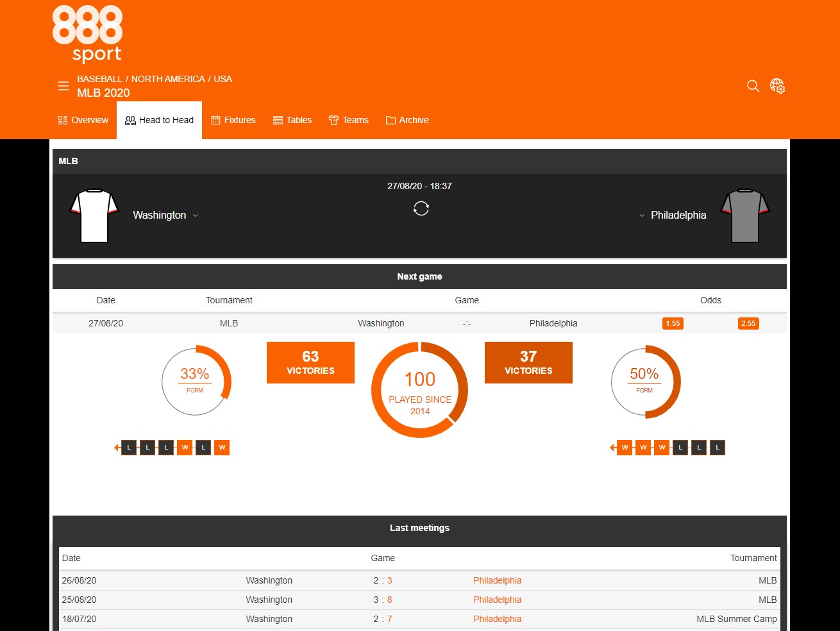Expand the Philadelphia team dropdown
This screenshot has height=631, width=840.
[642, 215]
